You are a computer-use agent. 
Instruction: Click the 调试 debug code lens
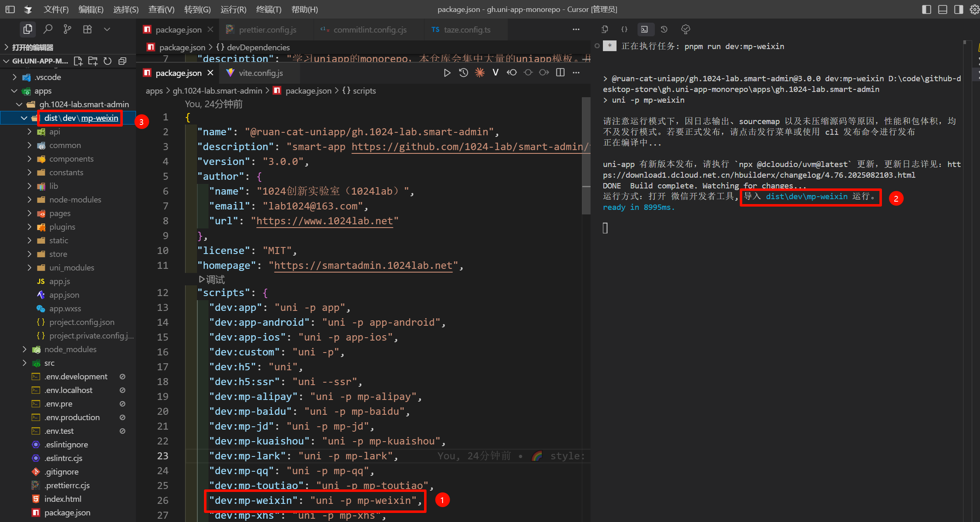pyautogui.click(x=212, y=280)
